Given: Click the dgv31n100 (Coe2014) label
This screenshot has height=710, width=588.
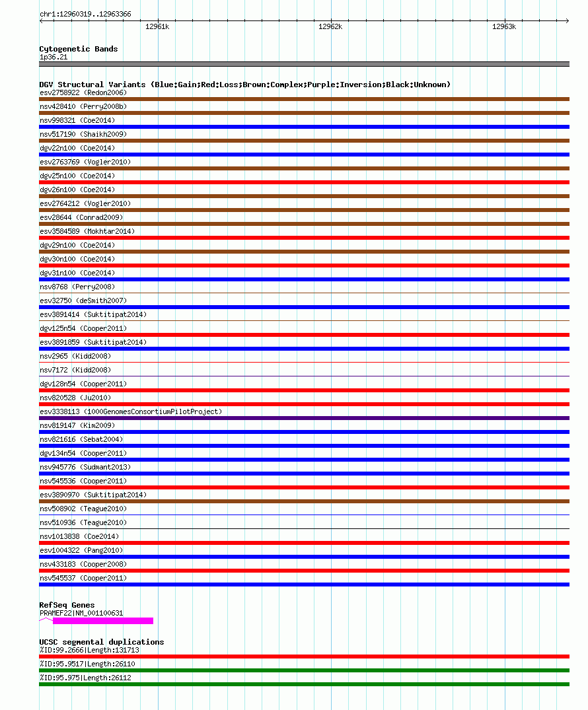Looking at the screenshot, I should pyautogui.click(x=77, y=273).
